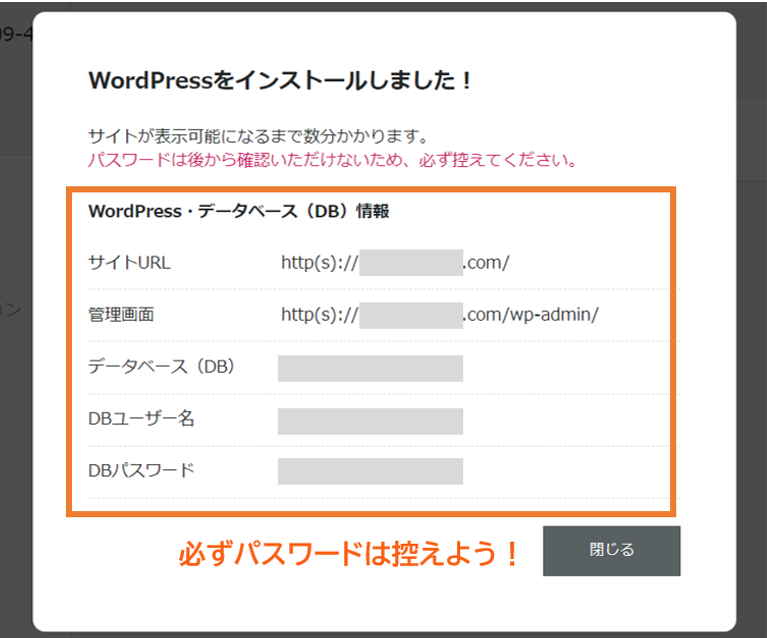The height and width of the screenshot is (638, 767).
Task: Open the サイトURL address ending in .com/
Action: [x=395, y=263]
